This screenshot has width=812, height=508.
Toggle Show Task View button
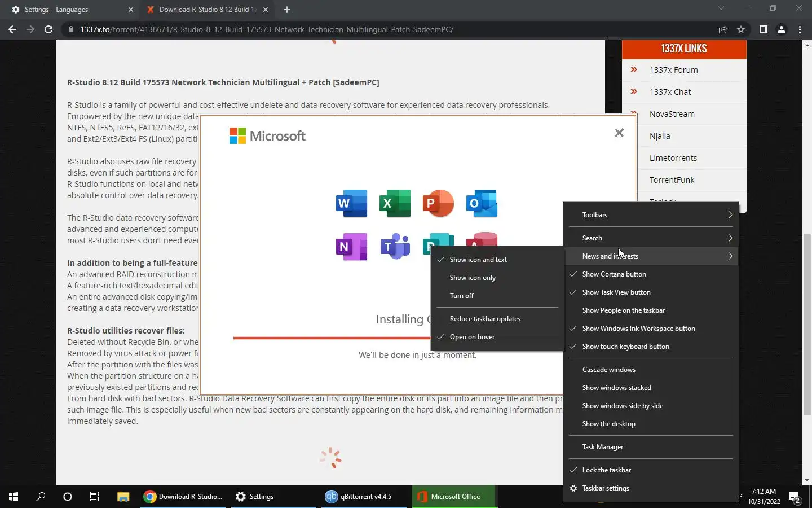[x=651, y=292]
